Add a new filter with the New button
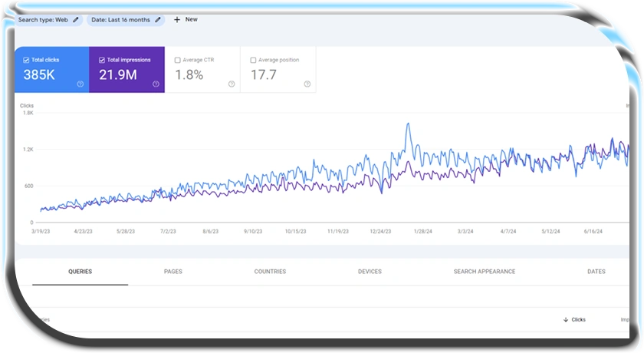 coord(186,20)
